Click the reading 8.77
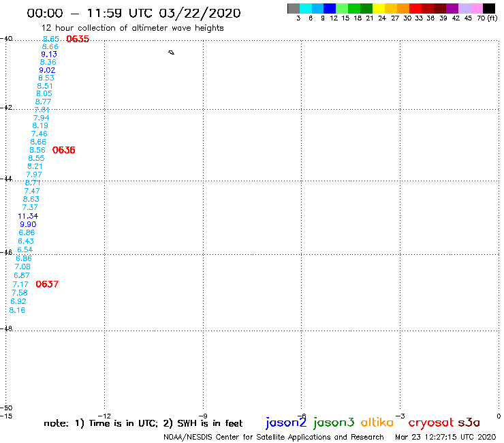This screenshot has width=504, height=443. (x=43, y=102)
